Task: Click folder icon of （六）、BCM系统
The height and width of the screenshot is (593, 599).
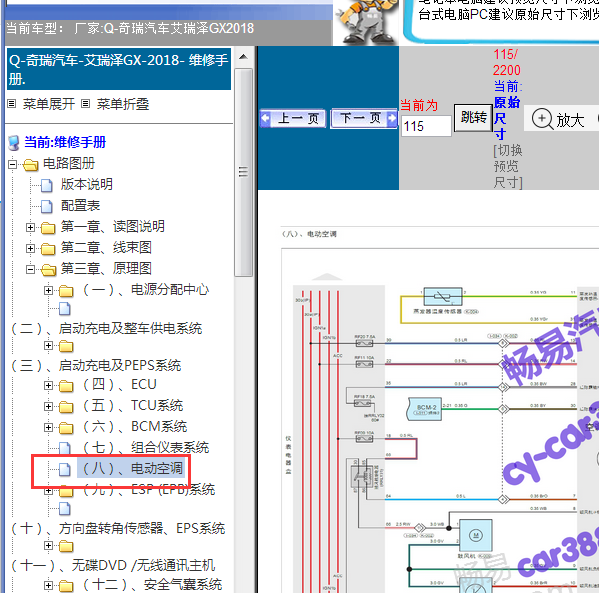Action: 66,428
